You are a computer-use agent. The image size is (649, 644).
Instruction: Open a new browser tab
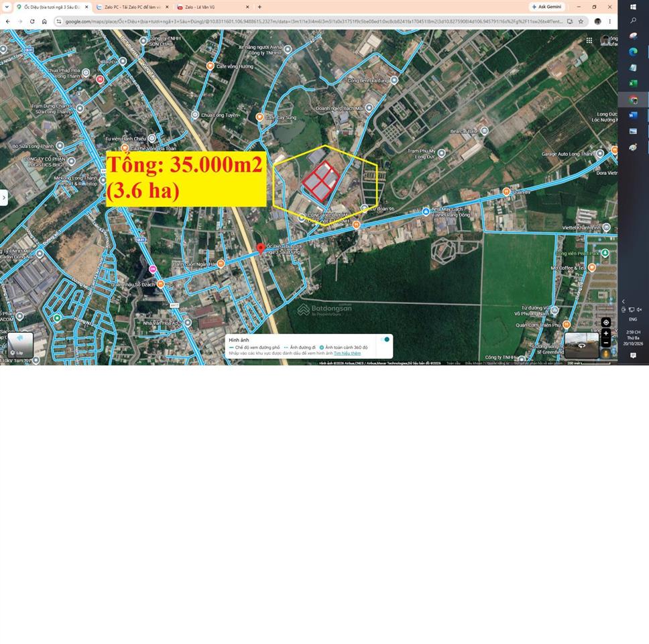tap(259, 7)
